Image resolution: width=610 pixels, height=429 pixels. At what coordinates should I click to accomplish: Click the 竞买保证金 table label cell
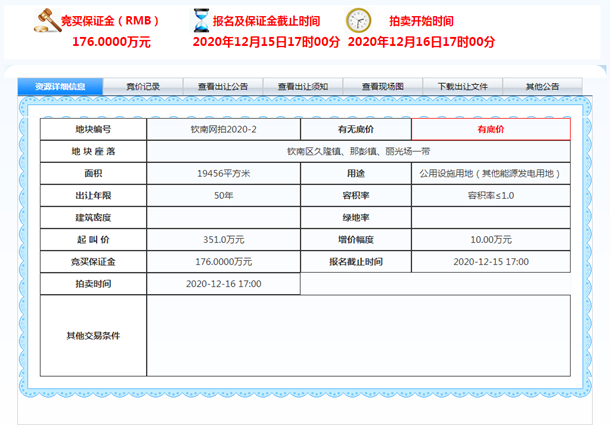(93, 262)
